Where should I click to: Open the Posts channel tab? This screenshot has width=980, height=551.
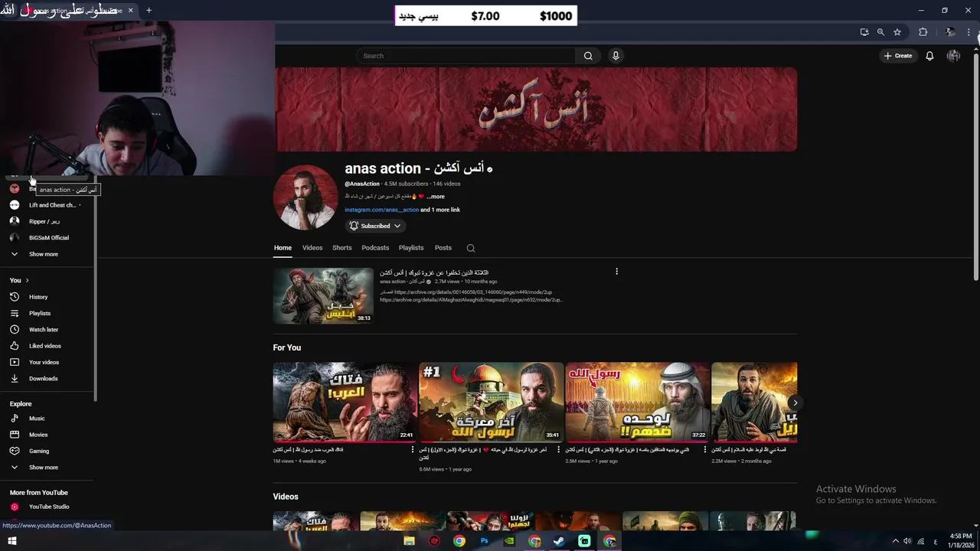[x=443, y=248]
